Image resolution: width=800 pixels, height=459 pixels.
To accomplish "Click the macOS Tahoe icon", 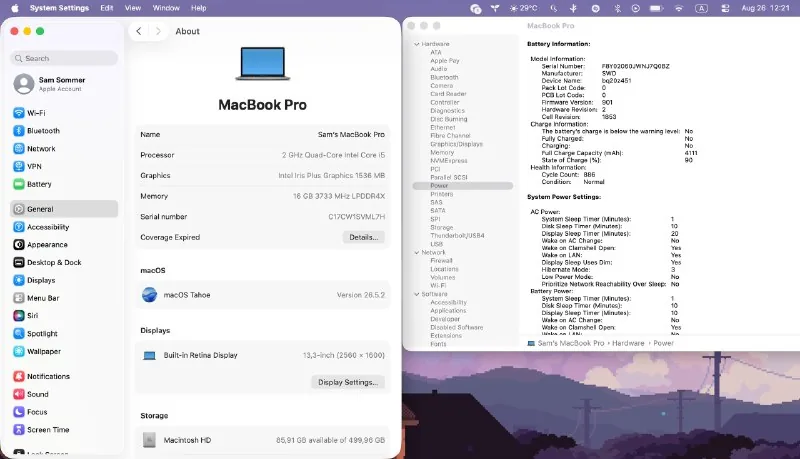I will (x=149, y=295).
